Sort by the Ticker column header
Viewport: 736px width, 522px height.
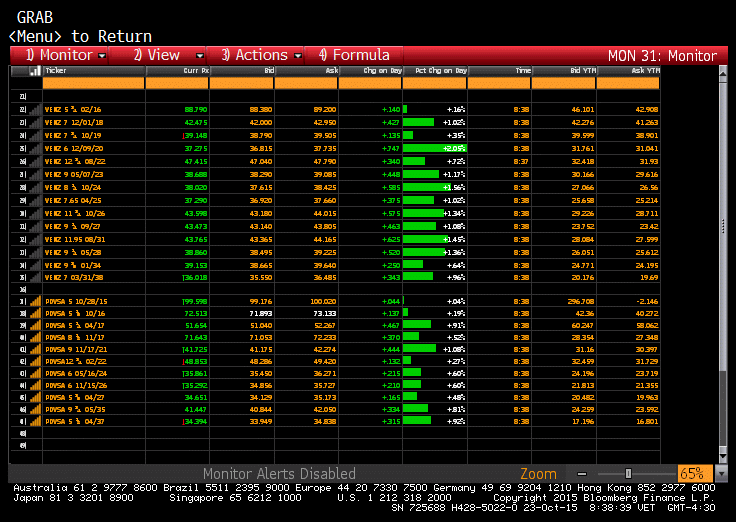click(x=93, y=71)
